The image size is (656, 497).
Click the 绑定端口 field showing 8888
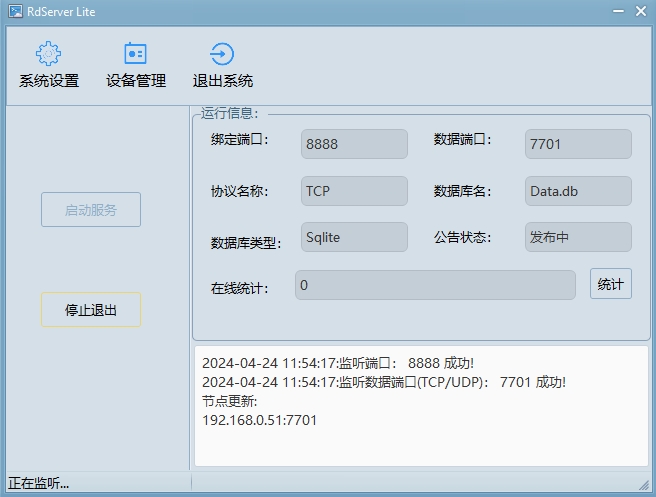[x=354, y=144]
